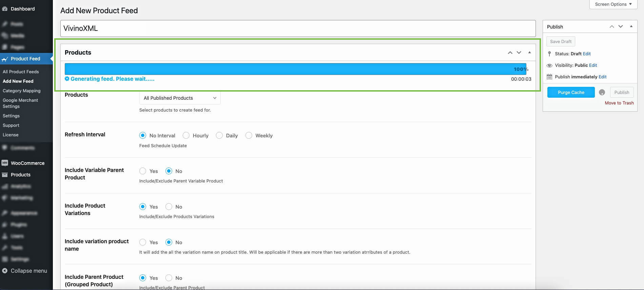The height and width of the screenshot is (290, 644).
Task: Collapse the Publish panel with its toggle triangle
Action: point(631,26)
